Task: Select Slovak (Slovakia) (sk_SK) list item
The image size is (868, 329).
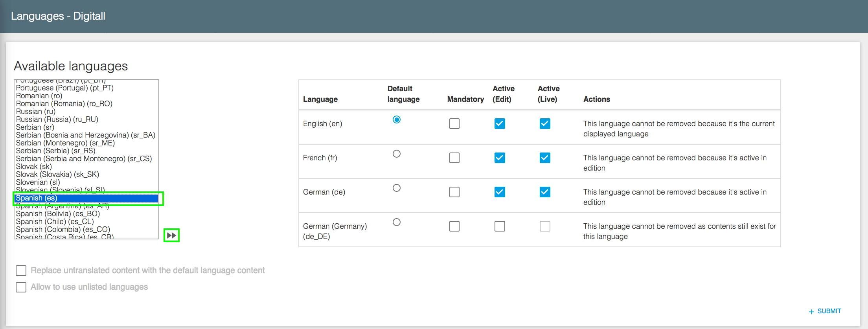Action: point(86,175)
